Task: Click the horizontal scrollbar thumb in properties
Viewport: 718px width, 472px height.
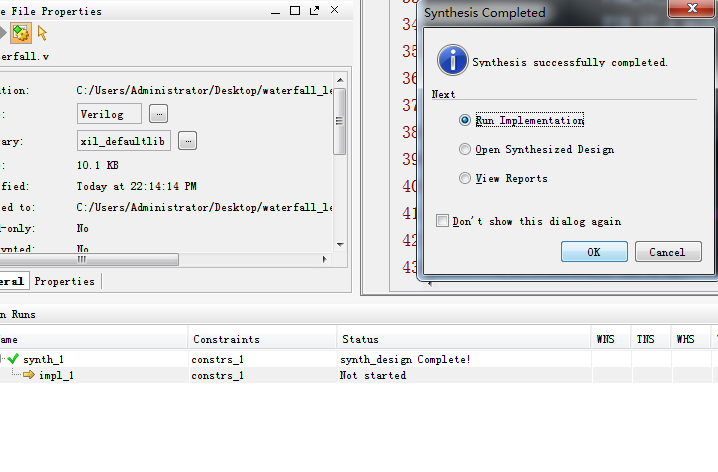Action: pos(89,260)
